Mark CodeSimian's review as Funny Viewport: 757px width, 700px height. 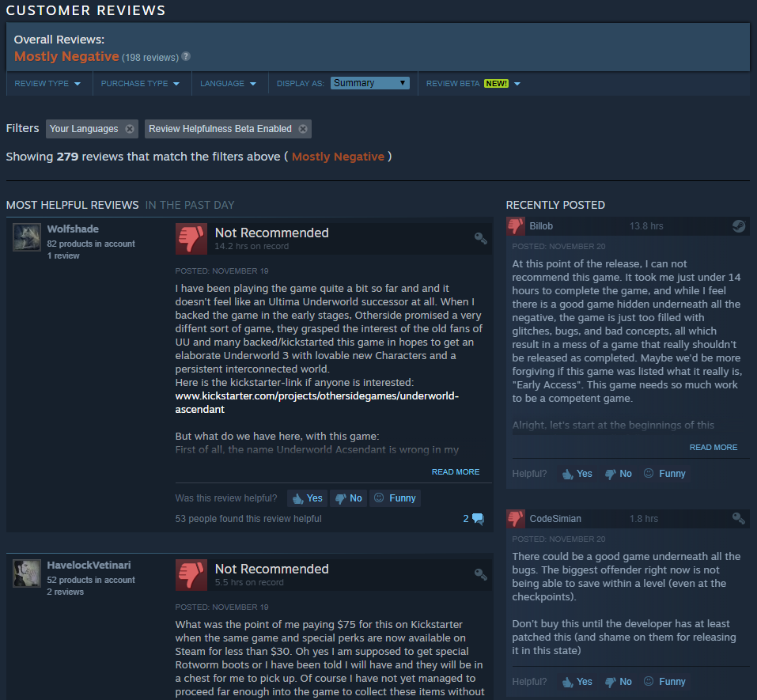click(664, 682)
